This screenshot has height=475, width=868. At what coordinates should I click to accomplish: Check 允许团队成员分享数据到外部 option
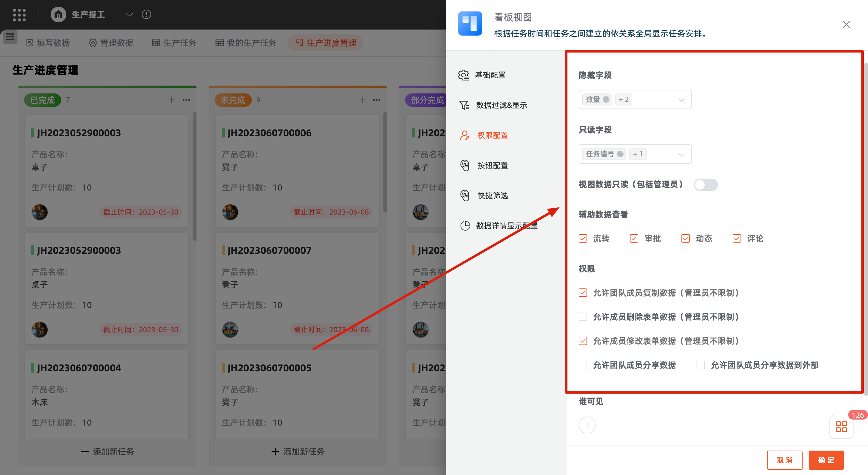click(x=700, y=365)
